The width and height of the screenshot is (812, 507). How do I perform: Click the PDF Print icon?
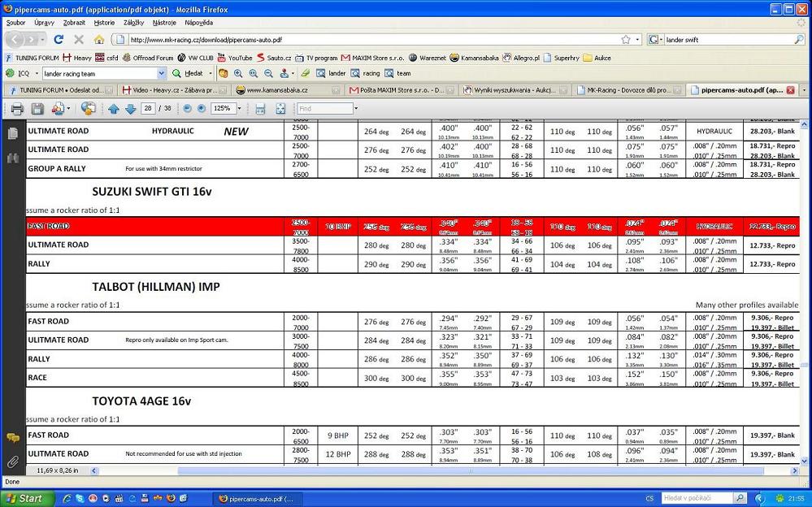point(17,109)
